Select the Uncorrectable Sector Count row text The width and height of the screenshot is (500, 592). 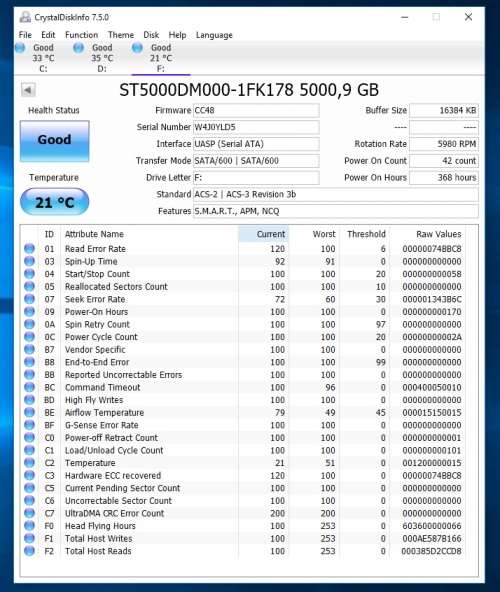(118, 501)
